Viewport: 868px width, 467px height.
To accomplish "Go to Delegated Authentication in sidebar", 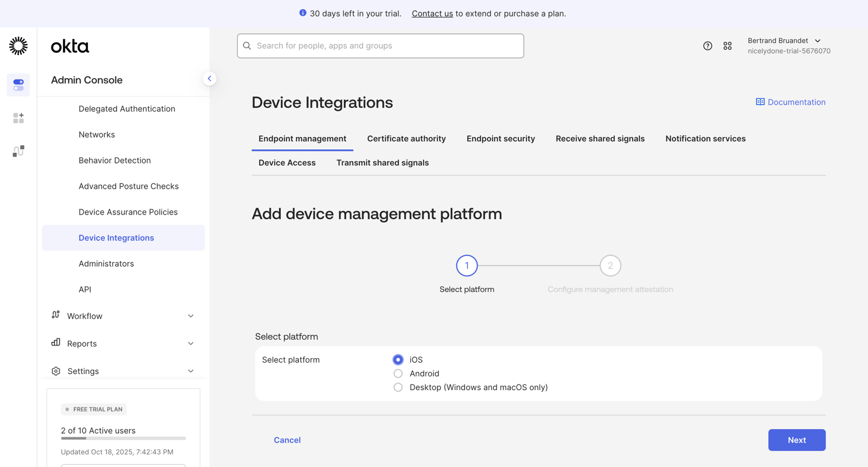I will click(x=127, y=109).
